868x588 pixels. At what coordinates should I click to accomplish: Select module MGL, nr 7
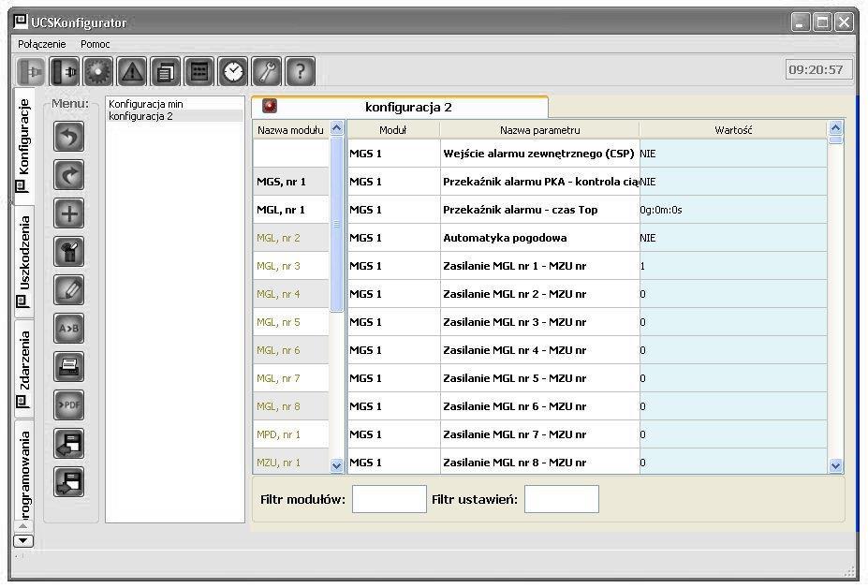click(x=290, y=378)
